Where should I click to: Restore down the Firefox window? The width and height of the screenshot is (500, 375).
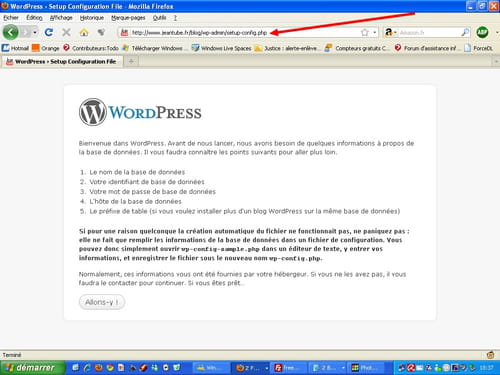[x=482, y=6]
